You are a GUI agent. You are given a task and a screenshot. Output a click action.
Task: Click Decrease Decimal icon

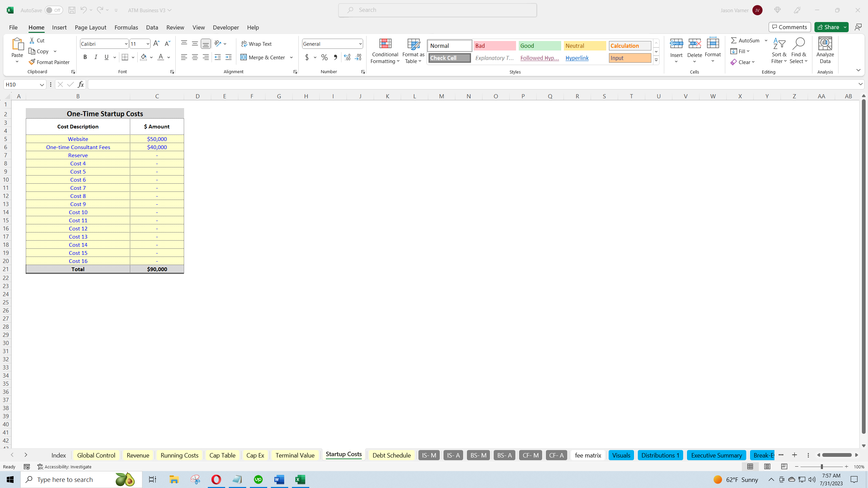[358, 57]
